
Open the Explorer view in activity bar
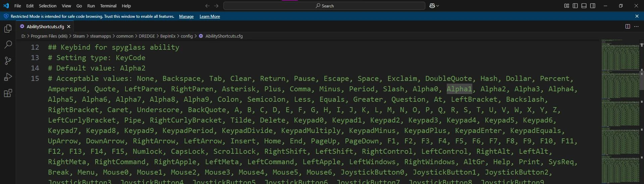(x=8, y=29)
